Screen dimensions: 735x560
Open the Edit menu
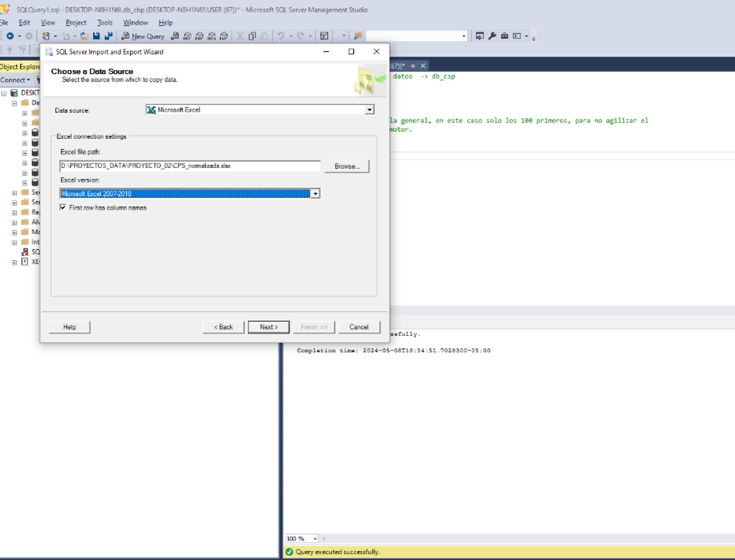click(24, 23)
